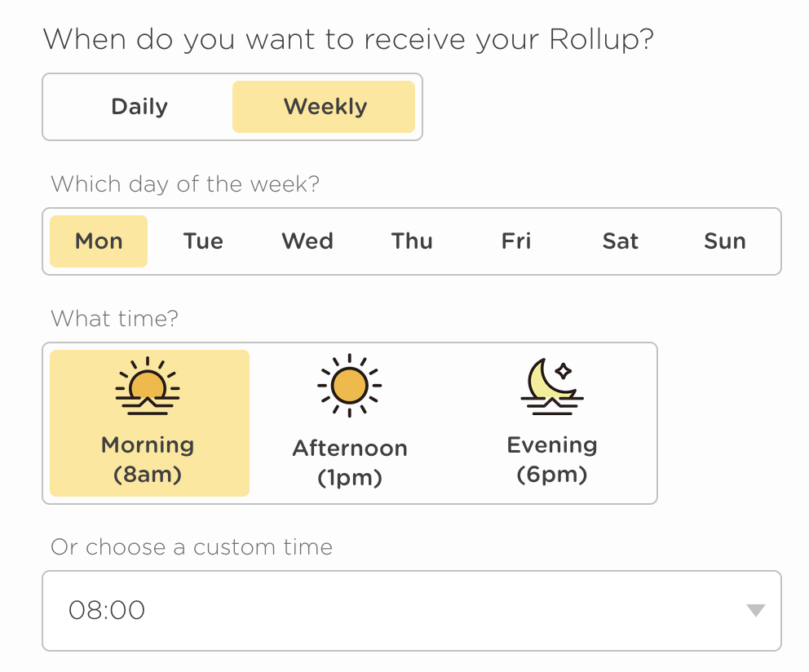This screenshot has width=809, height=672.
Task: Select the sunrise Morning icon
Action: (x=148, y=388)
